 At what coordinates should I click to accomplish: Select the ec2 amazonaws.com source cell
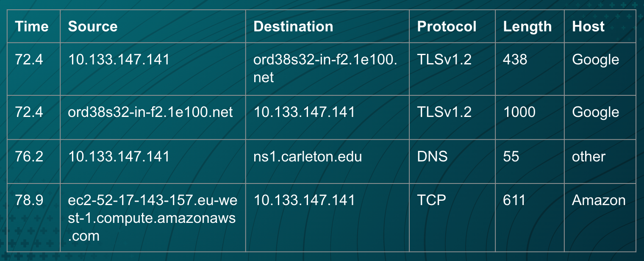[x=153, y=218]
